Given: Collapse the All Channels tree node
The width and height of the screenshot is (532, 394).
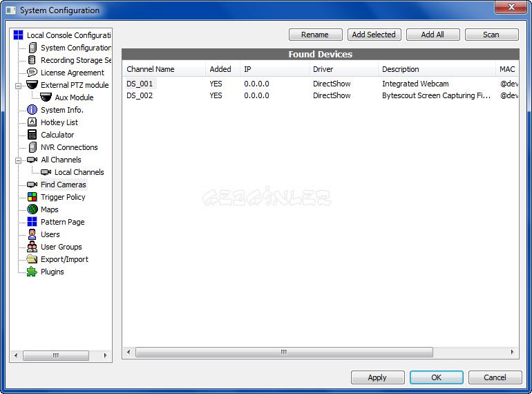Looking at the screenshot, I should coord(19,160).
